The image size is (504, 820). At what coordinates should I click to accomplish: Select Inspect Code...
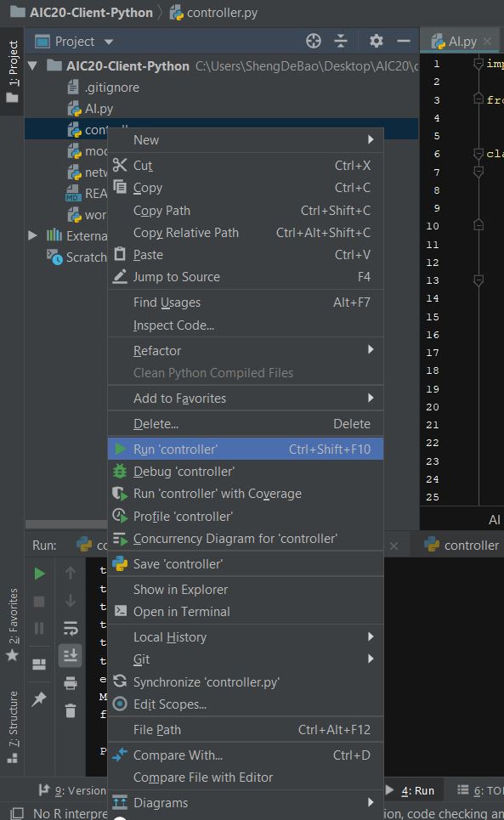[246, 325]
